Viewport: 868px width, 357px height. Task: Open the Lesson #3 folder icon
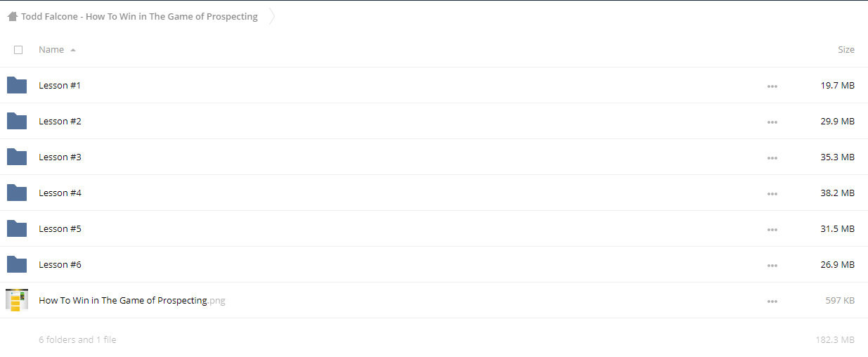17,157
